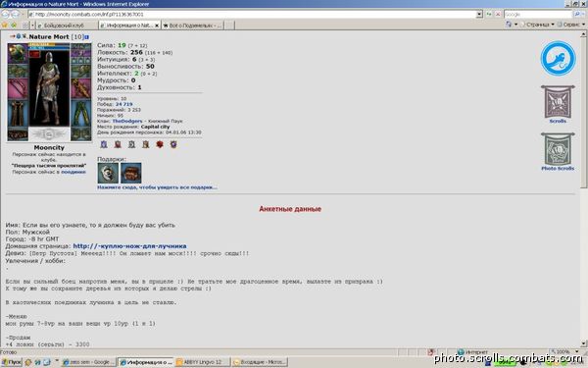Click the Информация о... taskbar button
588x368 pixels.
[x=145, y=362]
